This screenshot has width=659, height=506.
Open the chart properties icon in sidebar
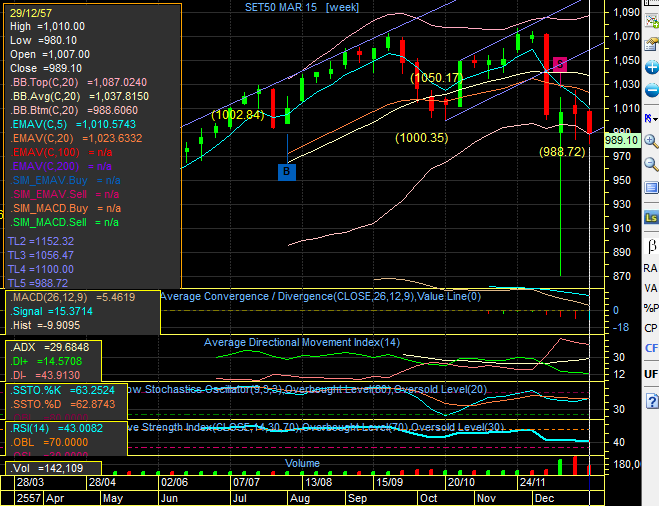tap(652, 43)
